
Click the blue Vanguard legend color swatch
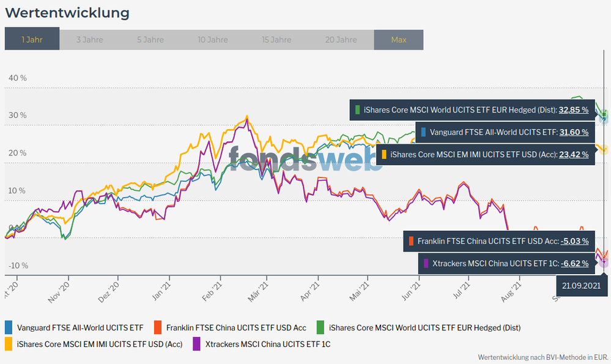9,327
